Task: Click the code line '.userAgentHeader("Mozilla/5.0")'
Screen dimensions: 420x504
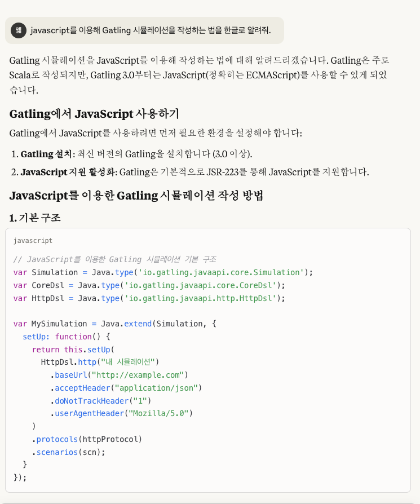Action: coord(121,413)
